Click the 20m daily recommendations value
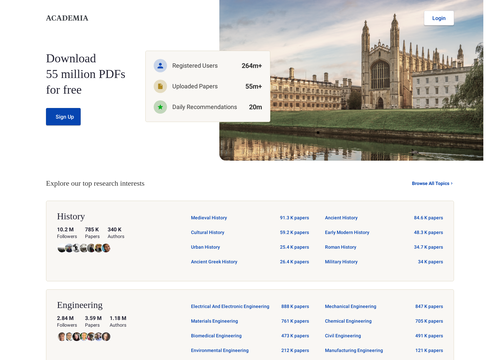Screen dimensions: 500x360 pyautogui.click(x=255, y=107)
